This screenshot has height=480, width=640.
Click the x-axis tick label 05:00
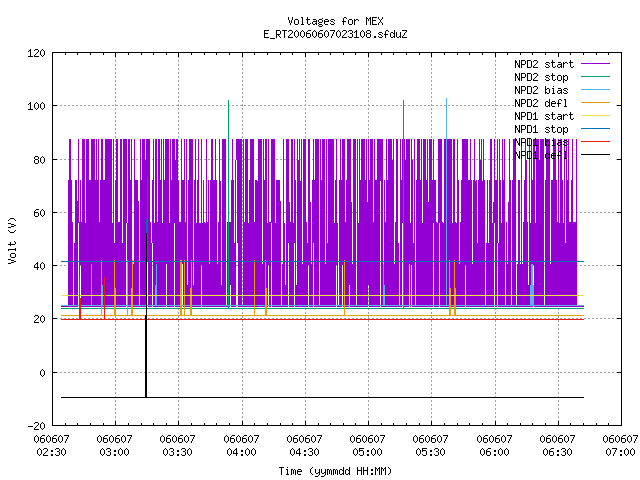pyautogui.click(x=367, y=452)
